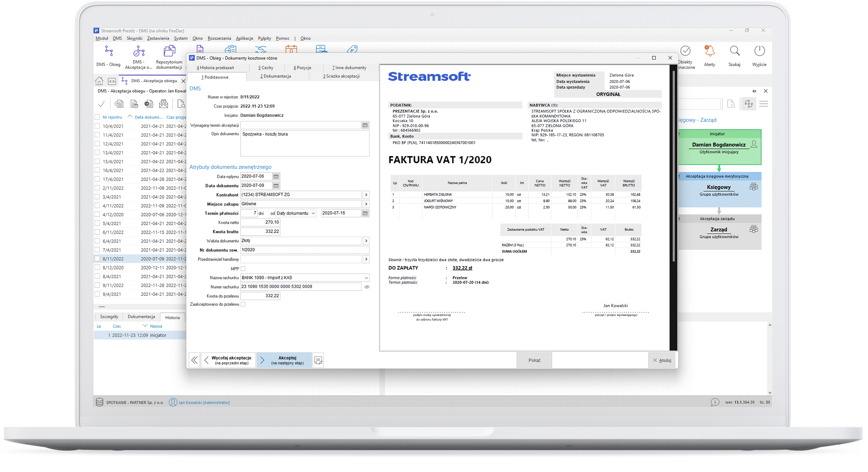Open the Słowniki menu
The width and height of the screenshot is (868, 472).
[x=134, y=38]
